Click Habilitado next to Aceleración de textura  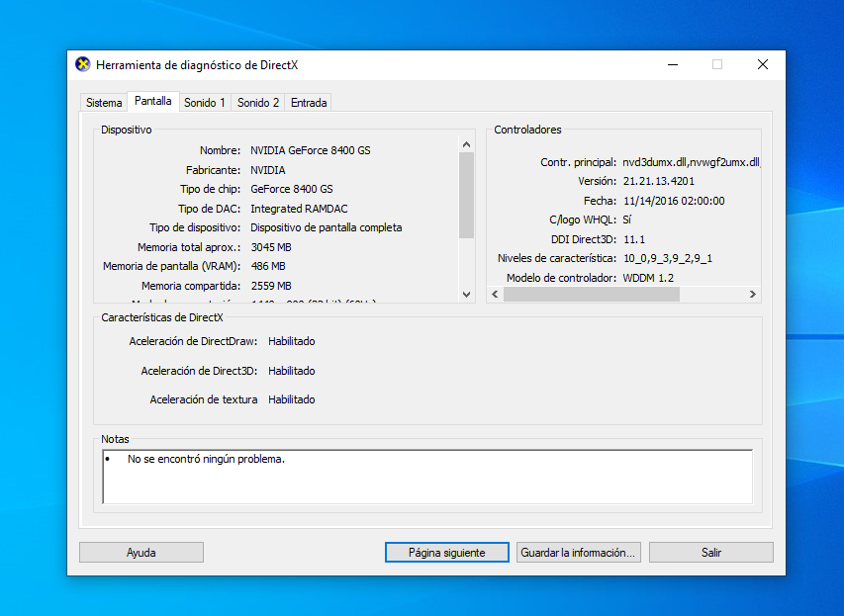(292, 399)
